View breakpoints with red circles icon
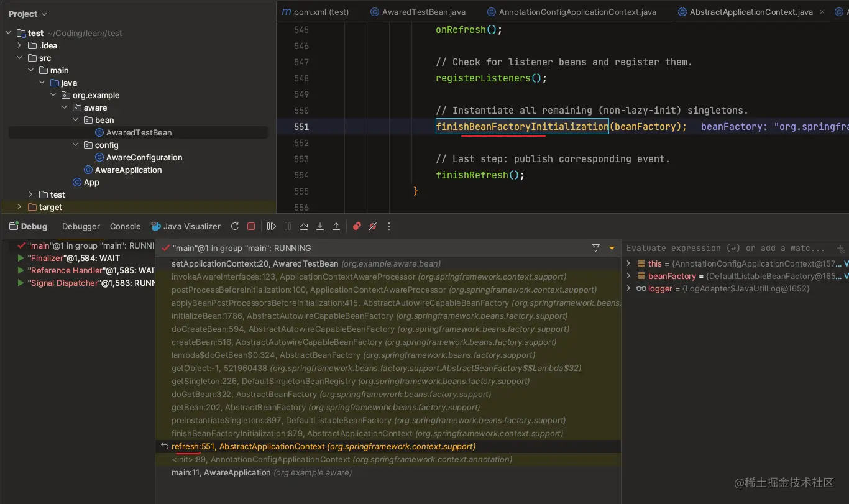 357,227
